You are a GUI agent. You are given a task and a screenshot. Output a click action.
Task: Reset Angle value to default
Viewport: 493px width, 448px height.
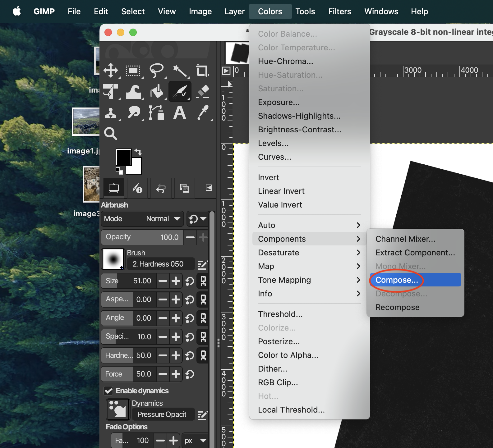[190, 318]
